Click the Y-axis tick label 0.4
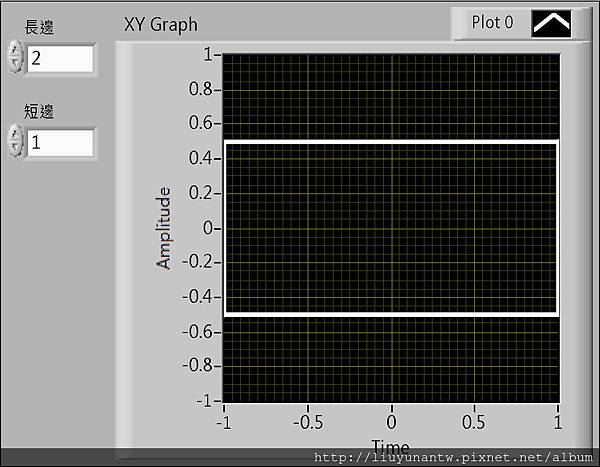The height and width of the screenshot is (467, 600). (x=201, y=158)
